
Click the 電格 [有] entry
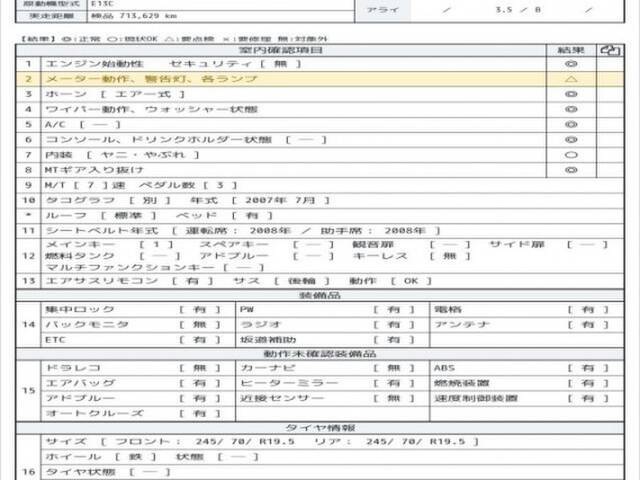(521, 309)
